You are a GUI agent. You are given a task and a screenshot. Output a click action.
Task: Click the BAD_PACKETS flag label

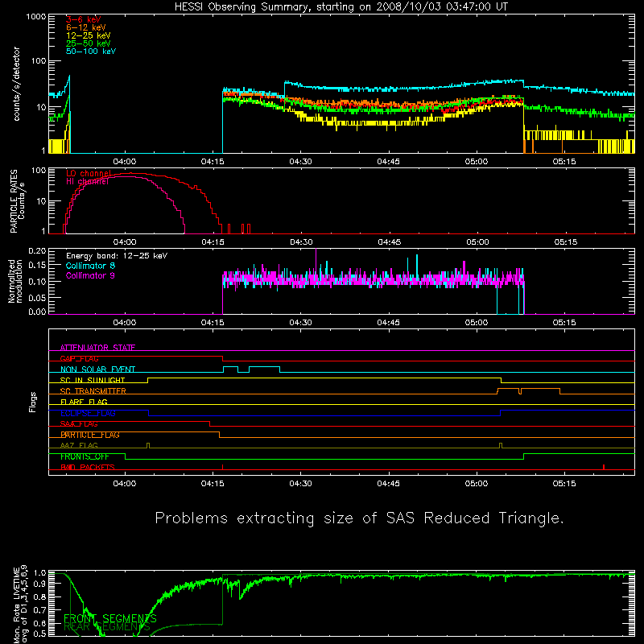point(87,468)
